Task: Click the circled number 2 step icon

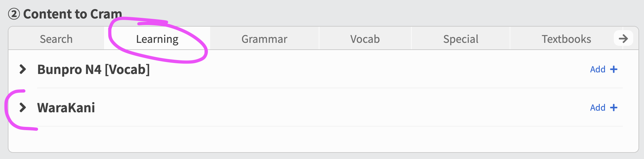Action: point(14,14)
